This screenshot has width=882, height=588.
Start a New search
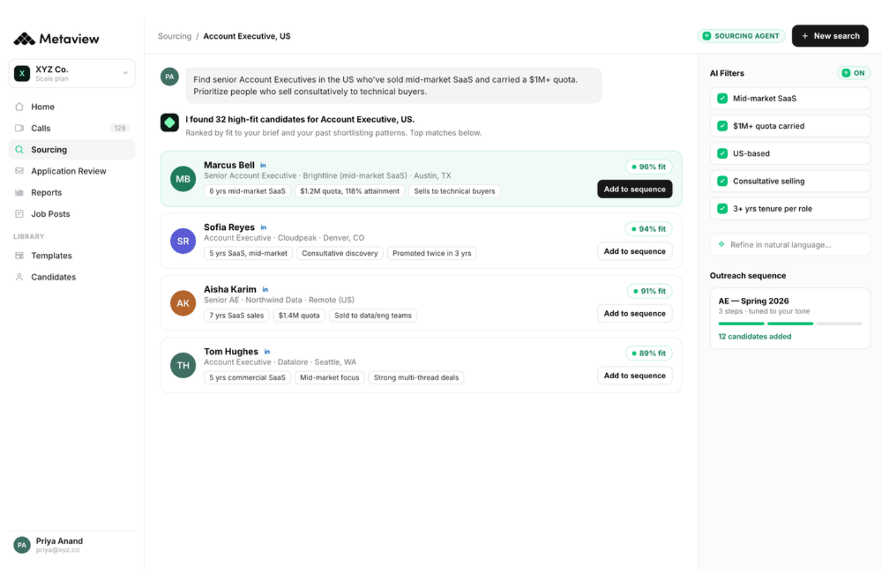[x=830, y=36]
